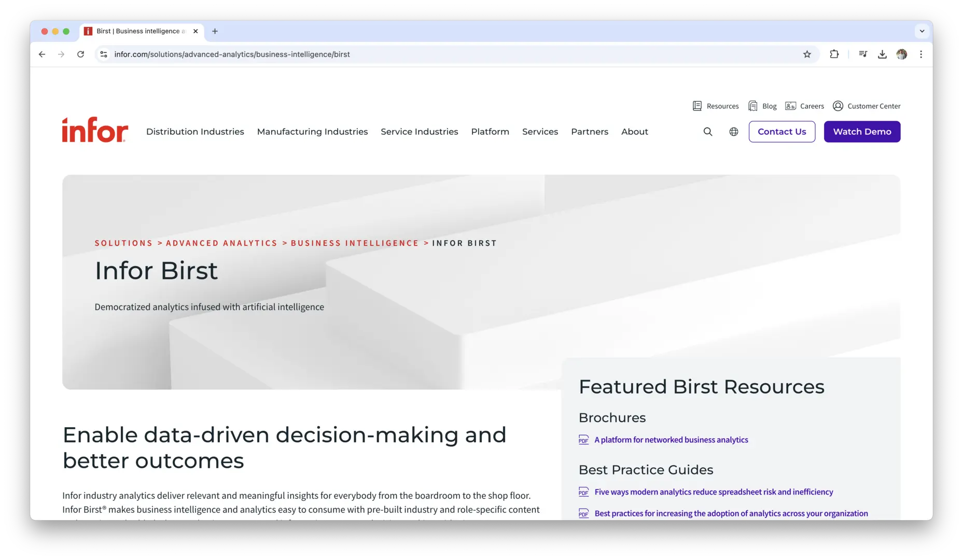Image resolution: width=963 pixels, height=560 pixels.
Task: Go to Business Intelligence breadcrumb
Action: click(x=355, y=243)
